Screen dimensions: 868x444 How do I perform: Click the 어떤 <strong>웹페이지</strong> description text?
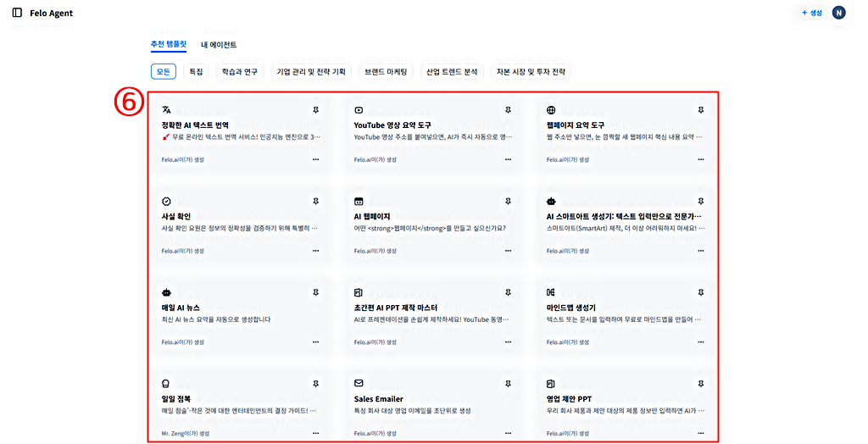pyautogui.click(x=430, y=228)
